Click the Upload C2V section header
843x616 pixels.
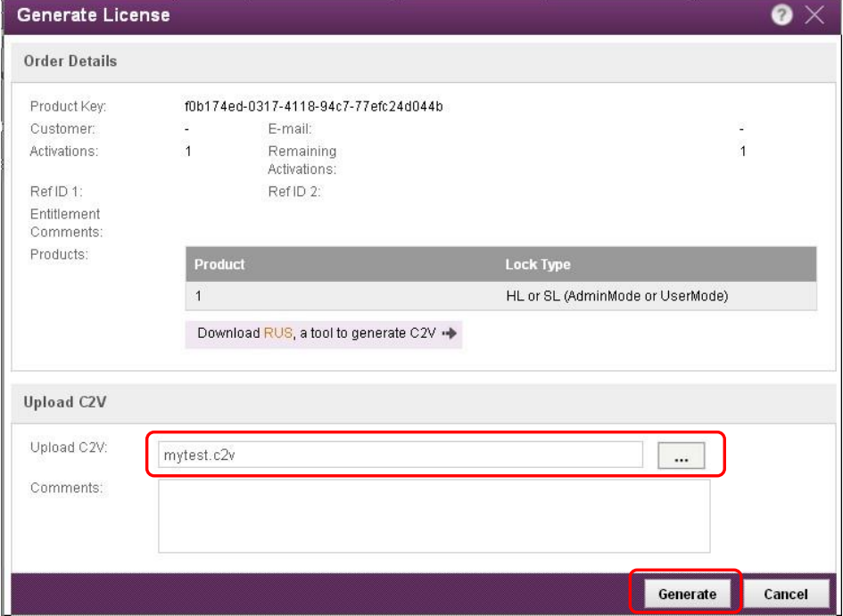(x=65, y=402)
